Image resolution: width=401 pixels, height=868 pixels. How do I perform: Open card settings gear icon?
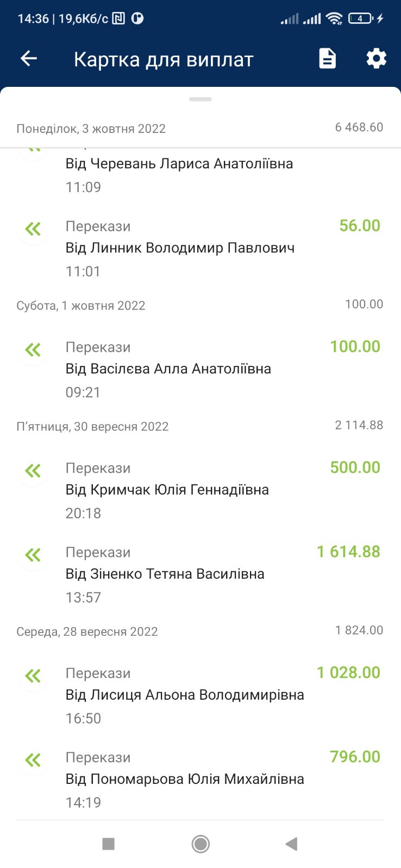tap(376, 59)
